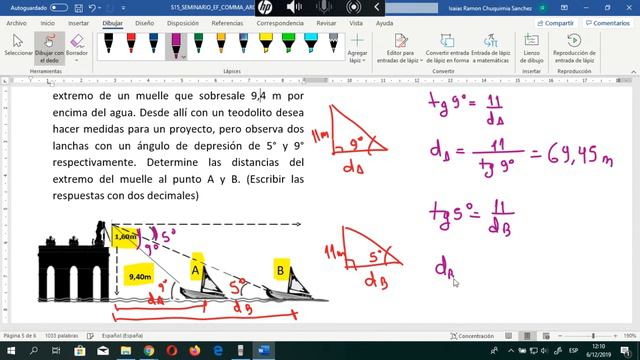Select the yellow highlighter
Viewport: 640px width, 360px height.
click(x=266, y=44)
